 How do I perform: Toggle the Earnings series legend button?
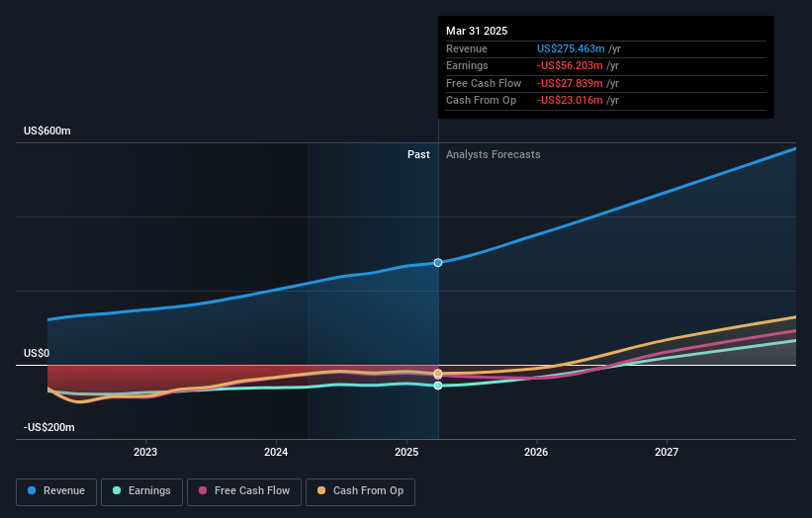click(x=141, y=491)
